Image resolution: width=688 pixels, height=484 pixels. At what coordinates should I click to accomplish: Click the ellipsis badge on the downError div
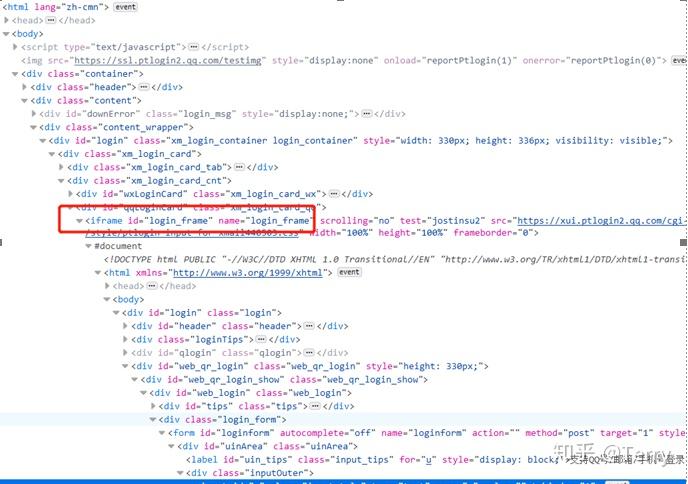click(367, 114)
